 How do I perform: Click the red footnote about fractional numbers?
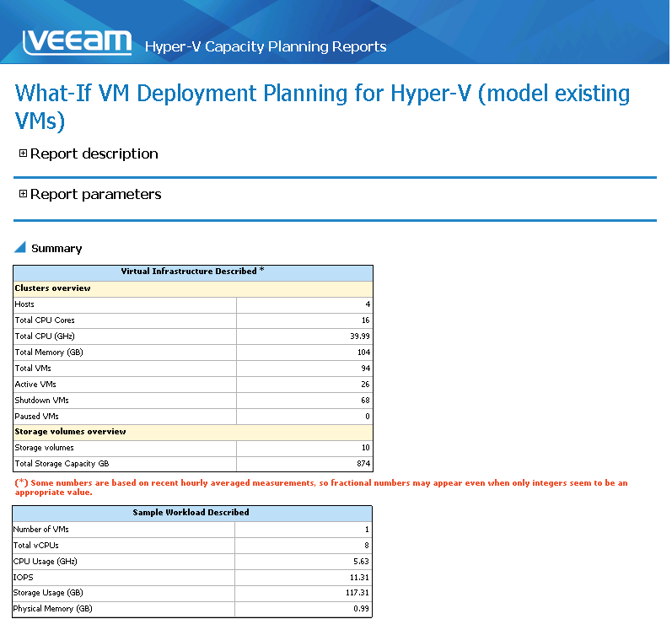point(321,487)
